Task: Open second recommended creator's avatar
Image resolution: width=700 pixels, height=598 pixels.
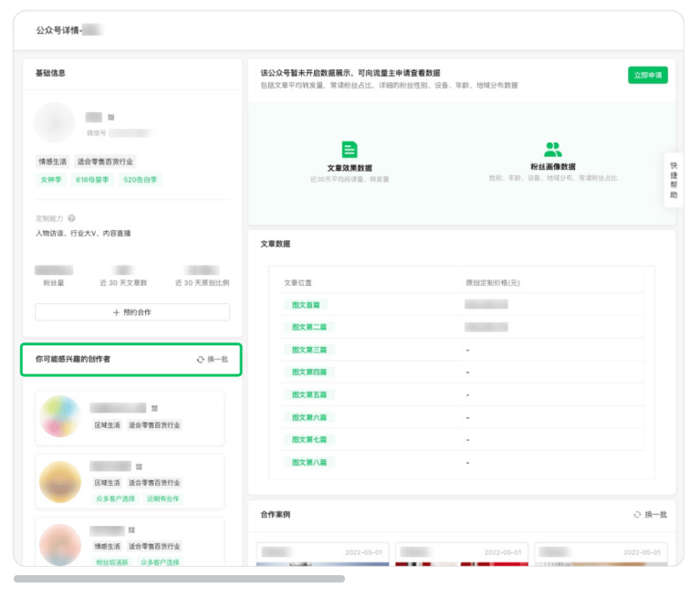Action: coord(62,481)
